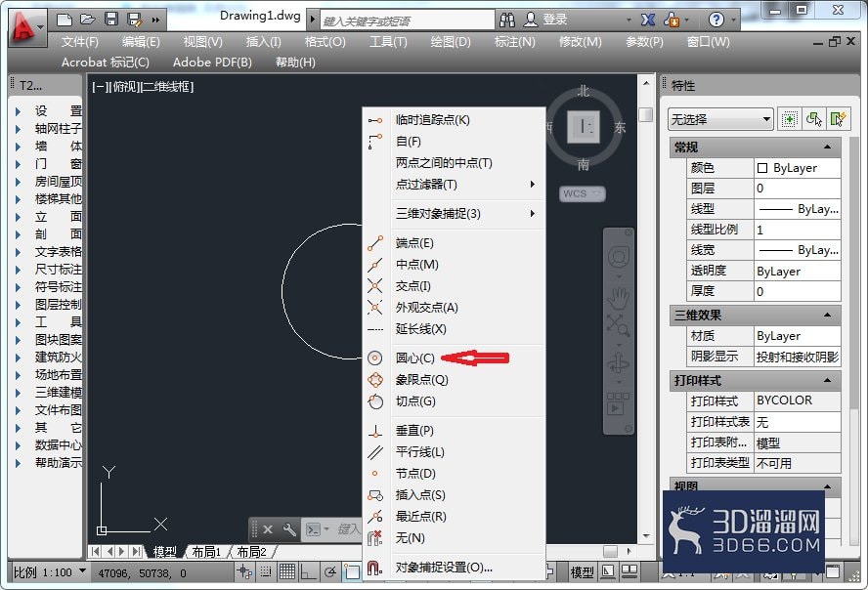Select the Quadrant snap icon

coord(375,380)
